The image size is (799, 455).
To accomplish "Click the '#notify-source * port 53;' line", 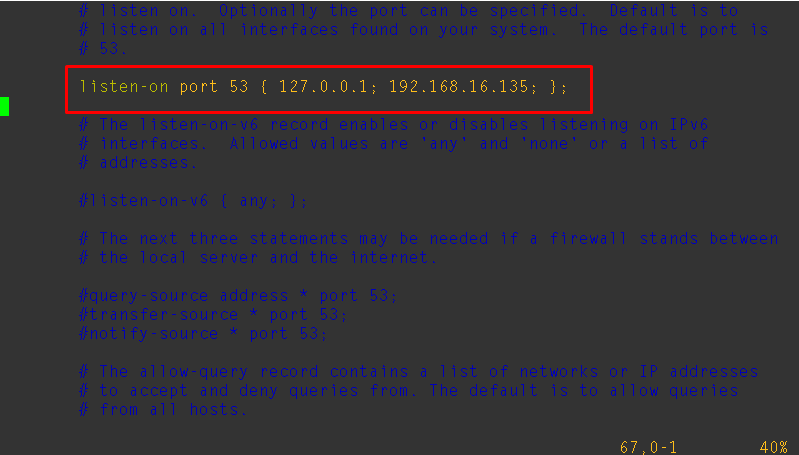I will click(203, 334).
